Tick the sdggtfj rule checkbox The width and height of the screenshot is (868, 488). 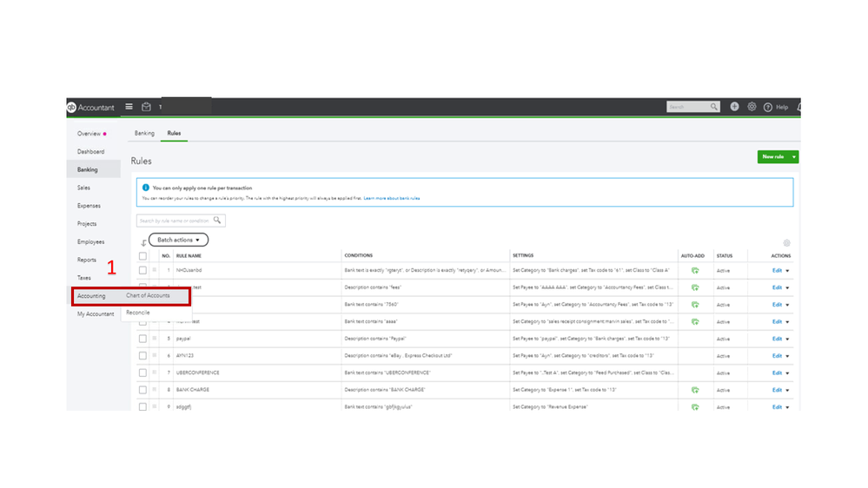click(x=142, y=407)
